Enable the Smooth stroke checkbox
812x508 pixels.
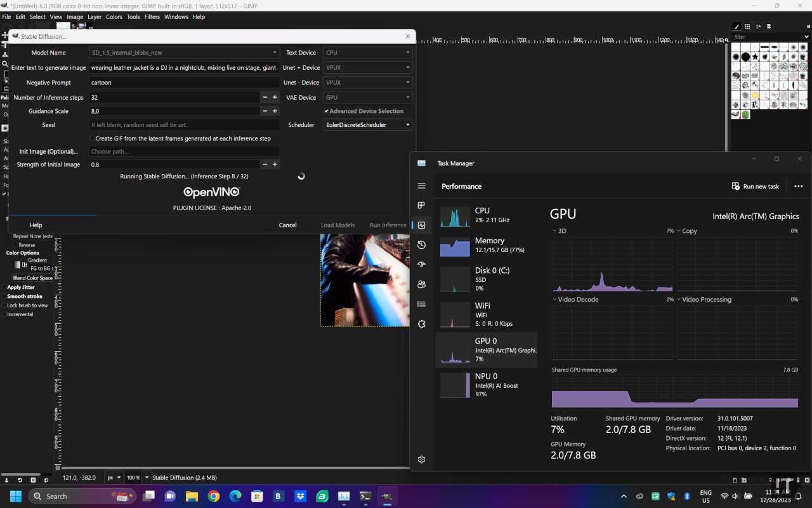click(x=4, y=297)
